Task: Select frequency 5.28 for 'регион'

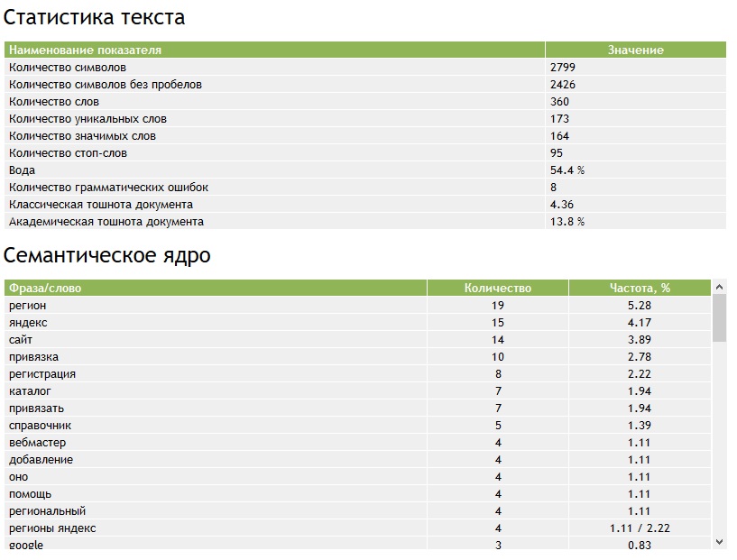Action: (x=640, y=306)
